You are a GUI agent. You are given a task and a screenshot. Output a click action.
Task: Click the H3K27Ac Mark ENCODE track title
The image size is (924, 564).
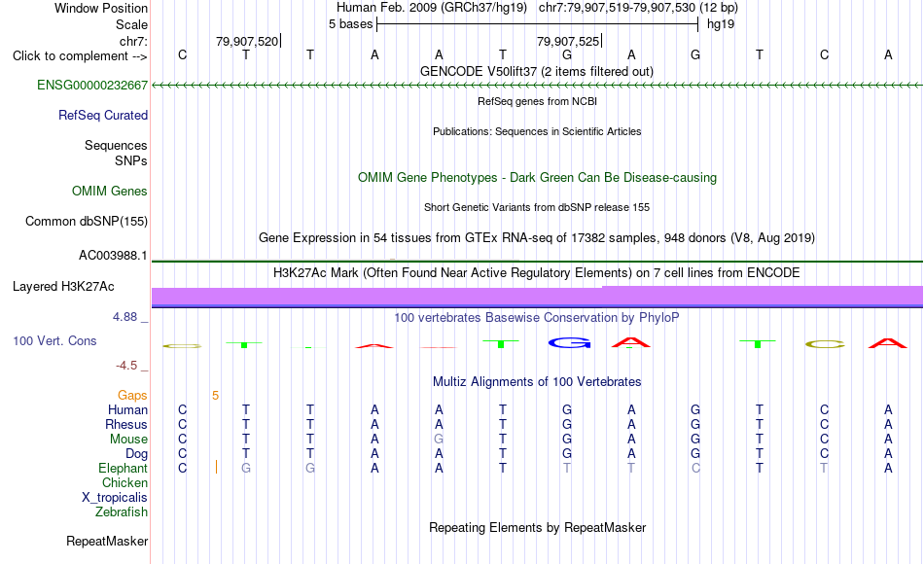(537, 272)
